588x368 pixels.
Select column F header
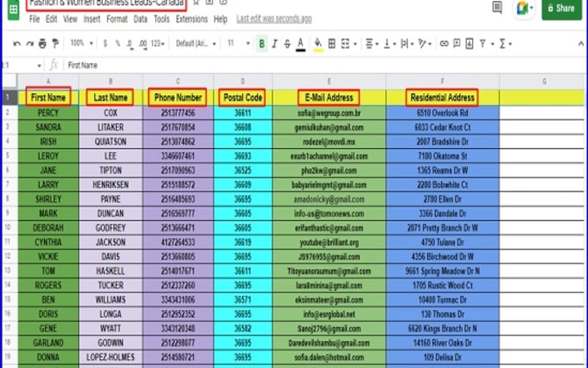[443, 81]
